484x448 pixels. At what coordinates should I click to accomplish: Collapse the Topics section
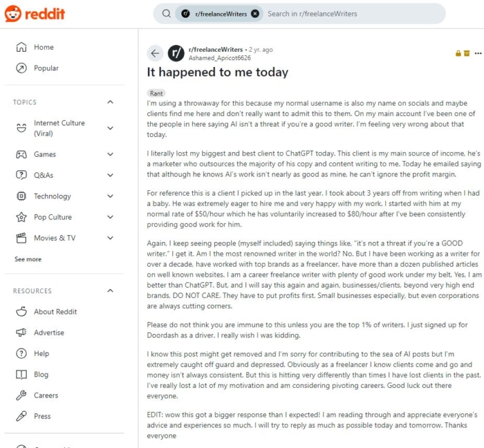tap(110, 102)
